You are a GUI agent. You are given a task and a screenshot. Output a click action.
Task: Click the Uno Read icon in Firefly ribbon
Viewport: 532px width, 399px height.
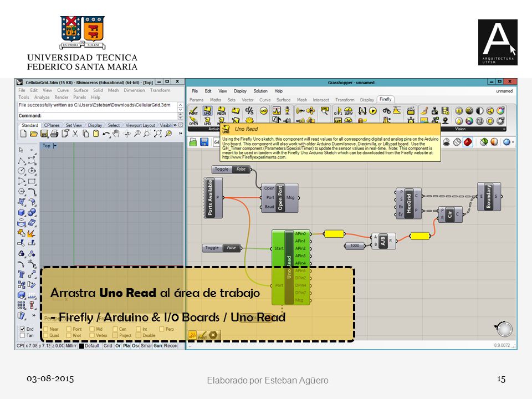tap(207, 111)
